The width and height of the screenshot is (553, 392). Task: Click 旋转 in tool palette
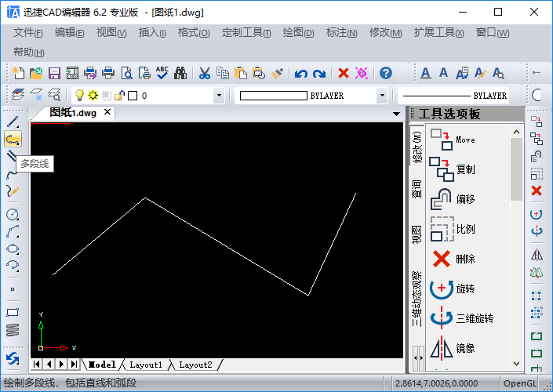(453, 289)
